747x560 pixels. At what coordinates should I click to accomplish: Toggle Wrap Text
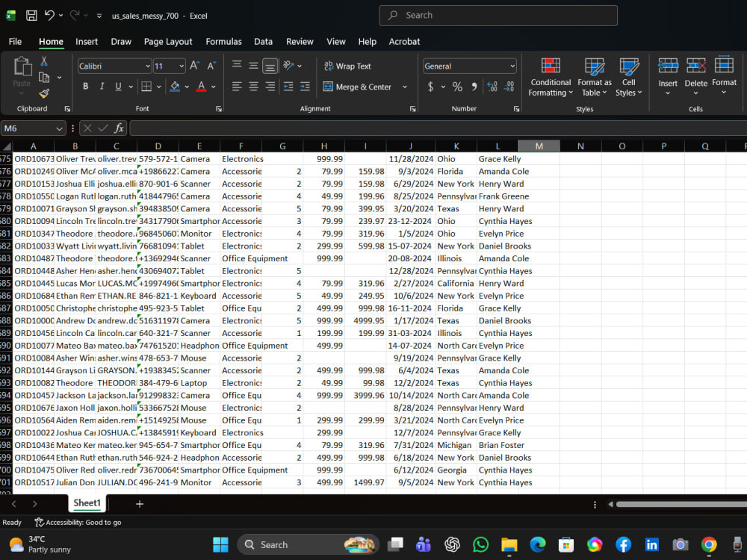[x=347, y=66]
